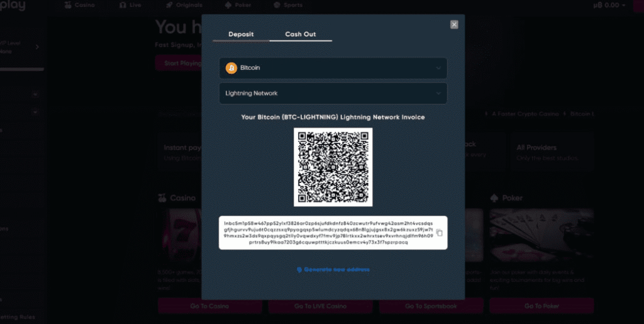Click the orange Bitcoin coin icon
The image size is (644, 324).
pos(231,68)
